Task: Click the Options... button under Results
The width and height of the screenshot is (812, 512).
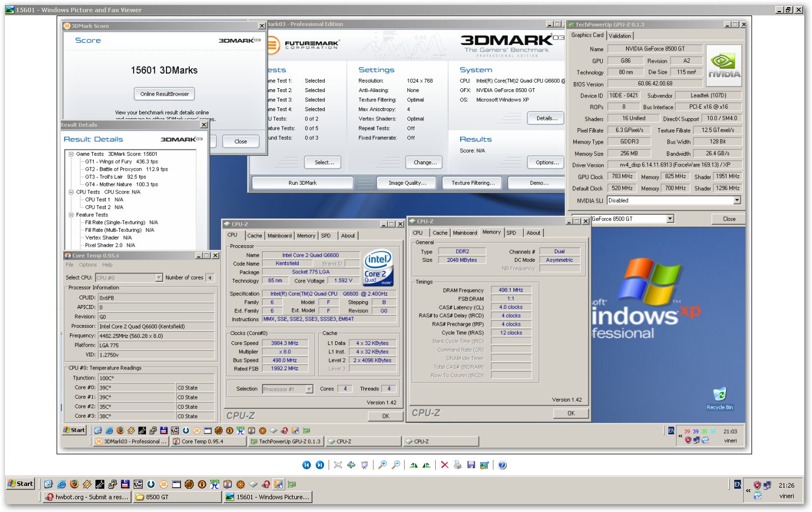Action: 547,163
